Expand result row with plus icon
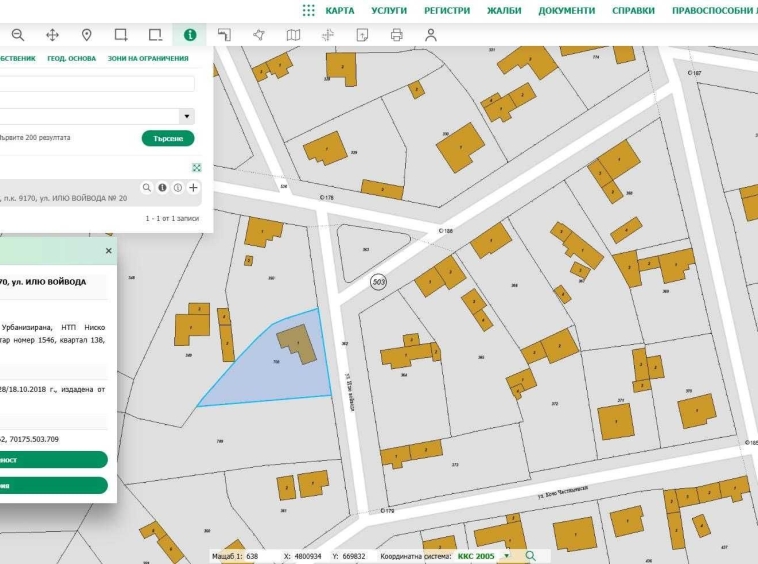The width and height of the screenshot is (758, 564). pos(194,187)
